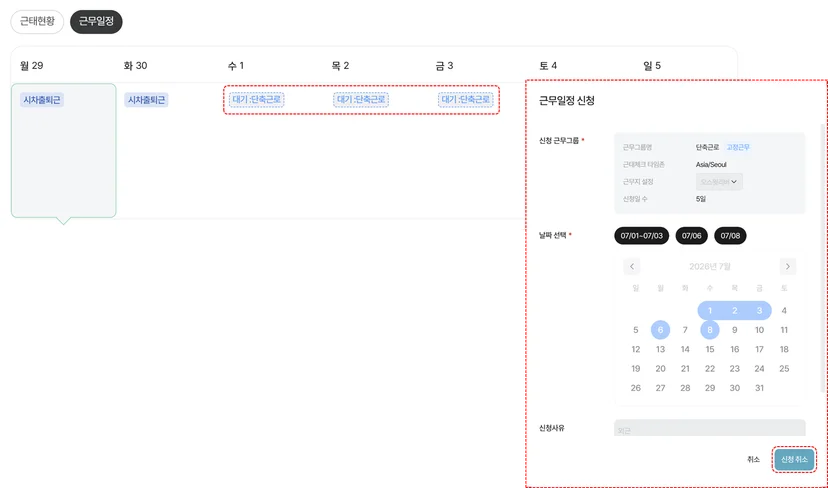Go to next month in calendar
The height and width of the screenshot is (488, 828).
787,266
